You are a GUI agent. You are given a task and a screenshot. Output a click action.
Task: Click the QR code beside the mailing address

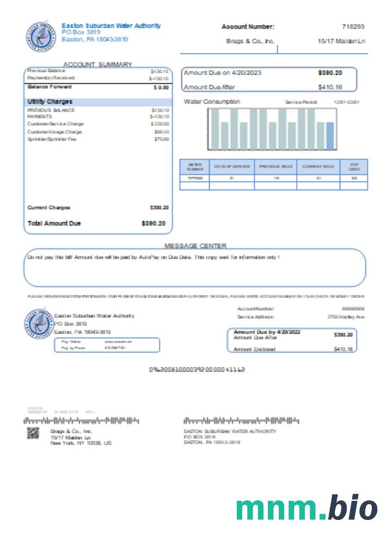pos(33,434)
